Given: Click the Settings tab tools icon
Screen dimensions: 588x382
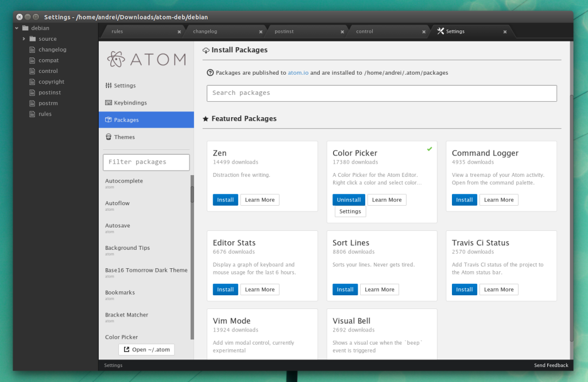Looking at the screenshot, I should click(440, 31).
